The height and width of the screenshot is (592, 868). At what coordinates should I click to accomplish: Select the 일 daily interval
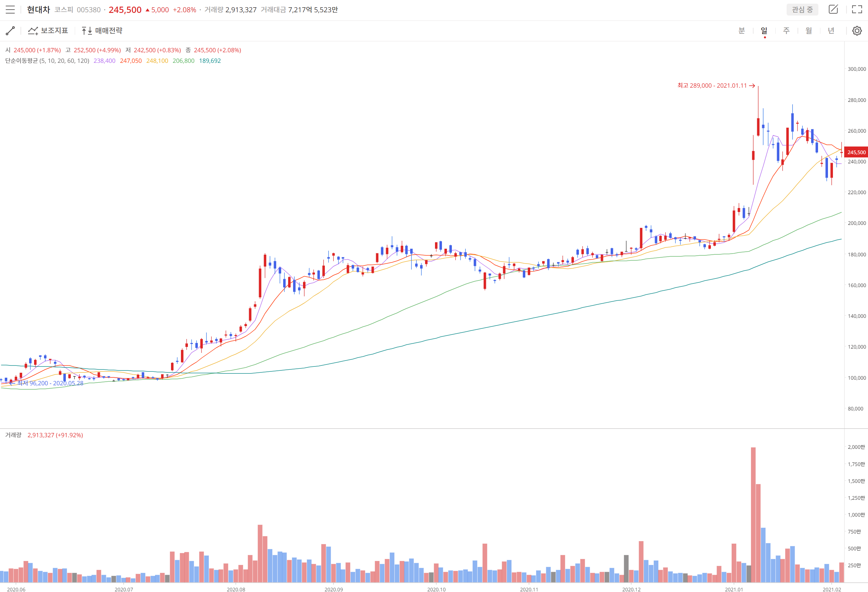point(764,31)
